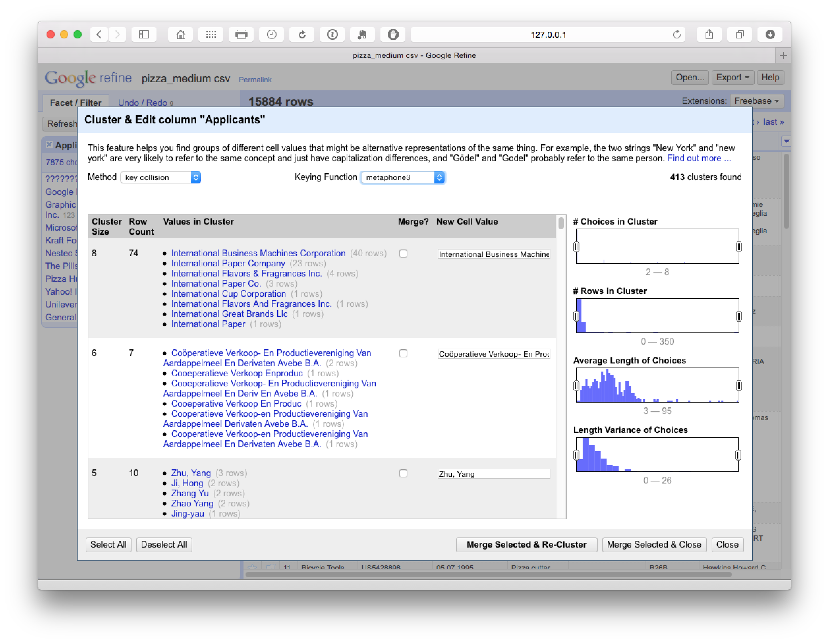This screenshot has height=644, width=829.
Task: Click Merge Selected & Close
Action: [x=654, y=545]
